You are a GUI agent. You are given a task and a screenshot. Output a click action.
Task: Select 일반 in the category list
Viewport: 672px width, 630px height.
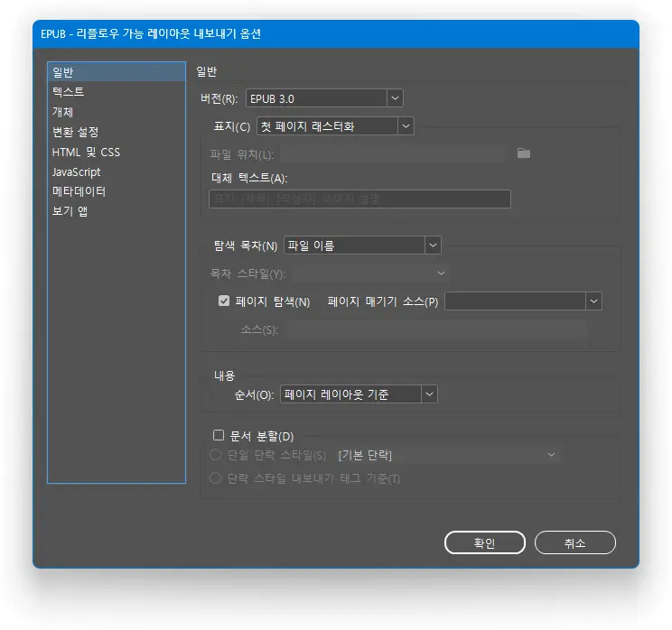[x=117, y=72]
